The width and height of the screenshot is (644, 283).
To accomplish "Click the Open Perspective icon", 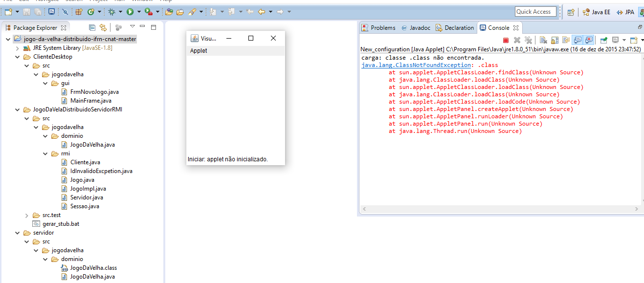I will (570, 12).
